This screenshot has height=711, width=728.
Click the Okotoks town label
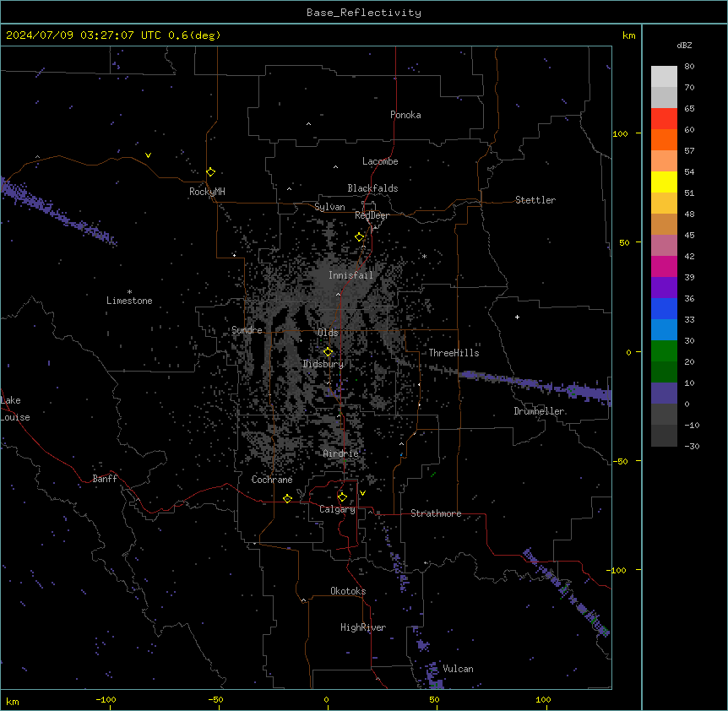[x=348, y=591]
